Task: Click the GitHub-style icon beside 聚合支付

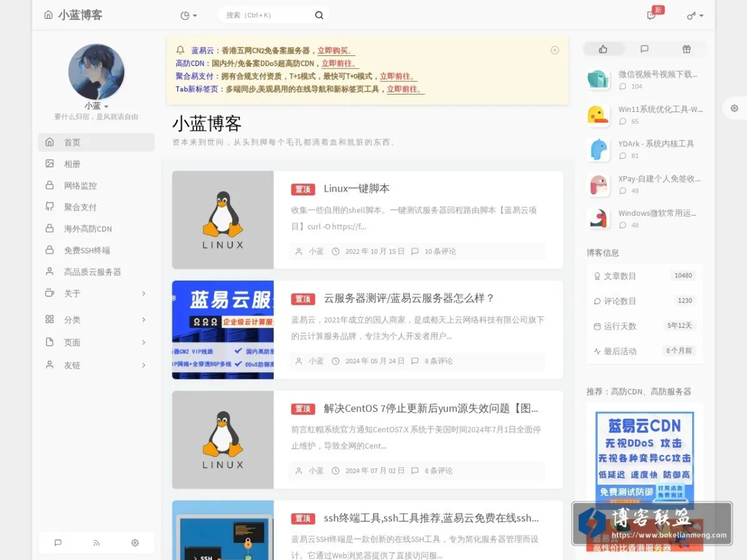Action: tap(50, 206)
